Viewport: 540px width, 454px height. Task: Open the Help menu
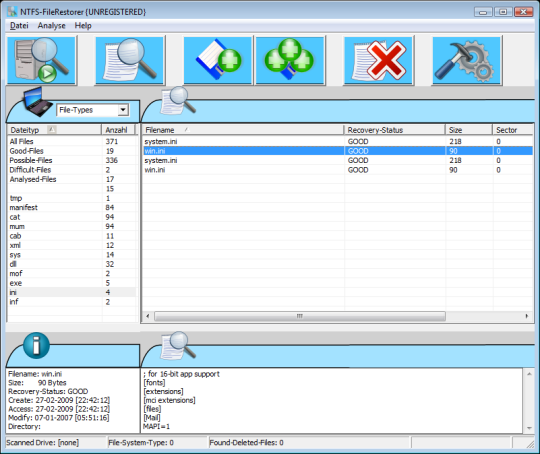click(83, 25)
